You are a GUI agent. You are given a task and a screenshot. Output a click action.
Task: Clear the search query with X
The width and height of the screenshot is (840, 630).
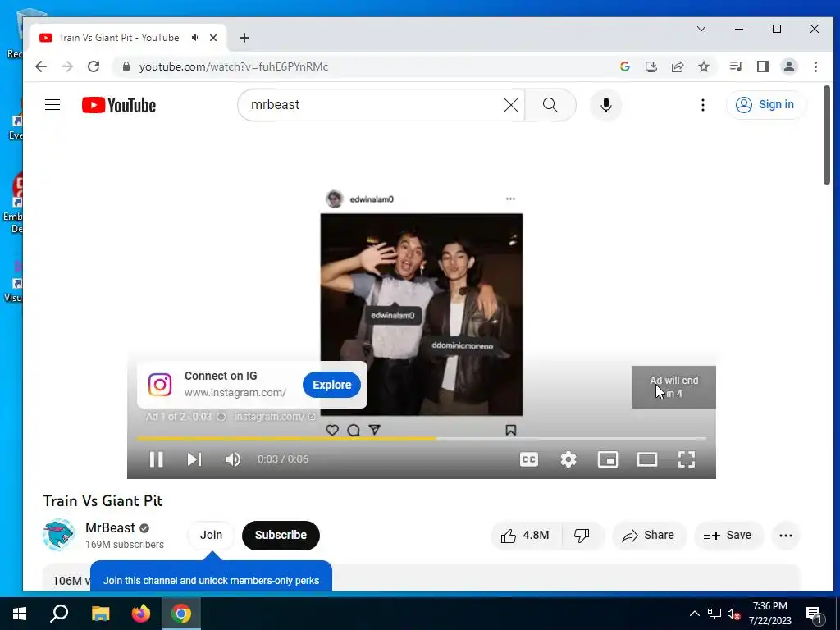511,105
